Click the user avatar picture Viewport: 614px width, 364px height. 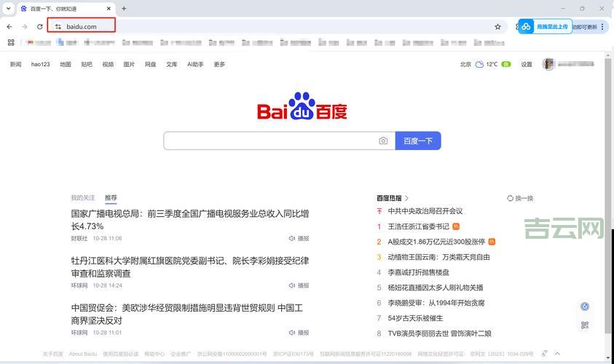(x=548, y=64)
